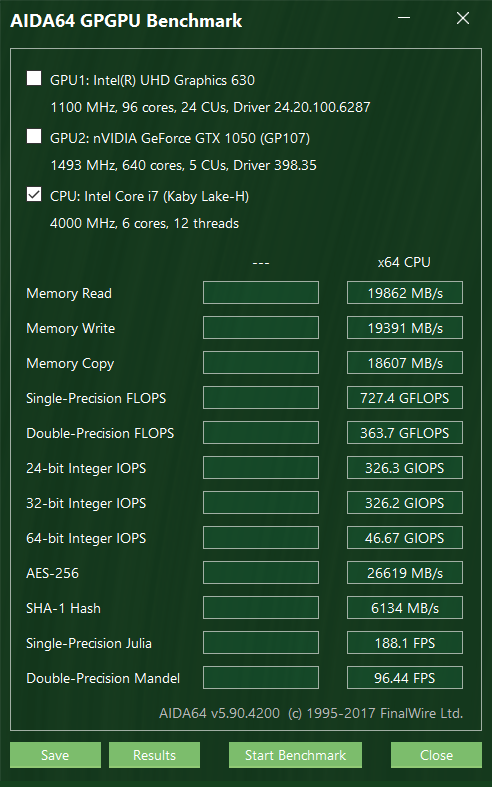This screenshot has width=492, height=787.
Task: Click the GPU1 driver 24.20.100.6287 details line
Action: click(x=210, y=107)
